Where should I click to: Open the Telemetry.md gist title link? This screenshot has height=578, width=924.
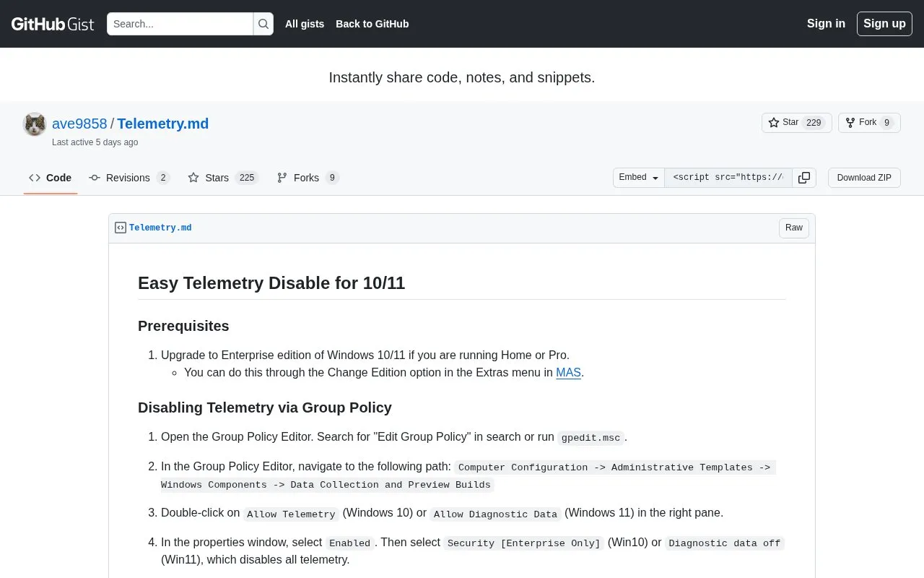tap(163, 124)
